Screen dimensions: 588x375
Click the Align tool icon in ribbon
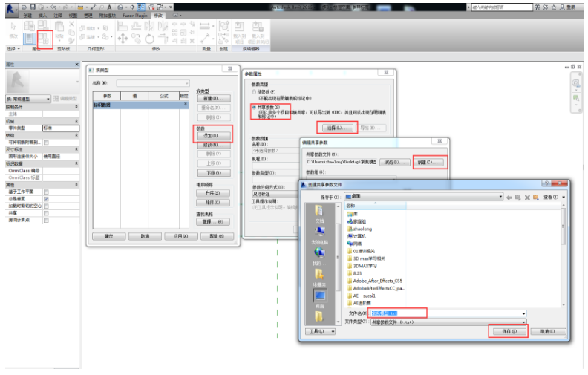pyautogui.click(x=122, y=26)
